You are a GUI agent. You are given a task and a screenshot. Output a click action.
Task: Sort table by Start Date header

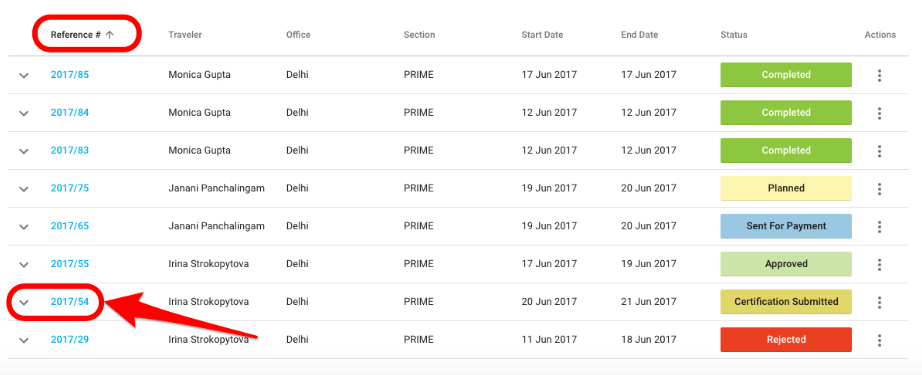click(x=542, y=35)
